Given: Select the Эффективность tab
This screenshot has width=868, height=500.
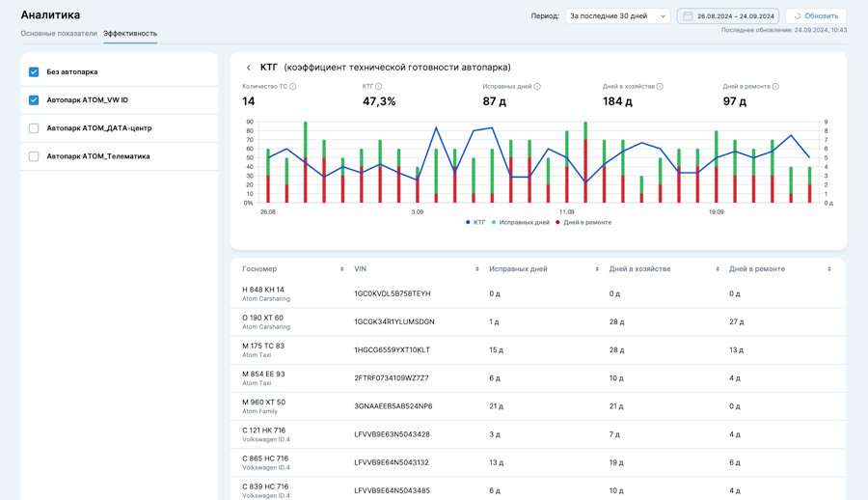Looking at the screenshot, I should click(x=130, y=33).
